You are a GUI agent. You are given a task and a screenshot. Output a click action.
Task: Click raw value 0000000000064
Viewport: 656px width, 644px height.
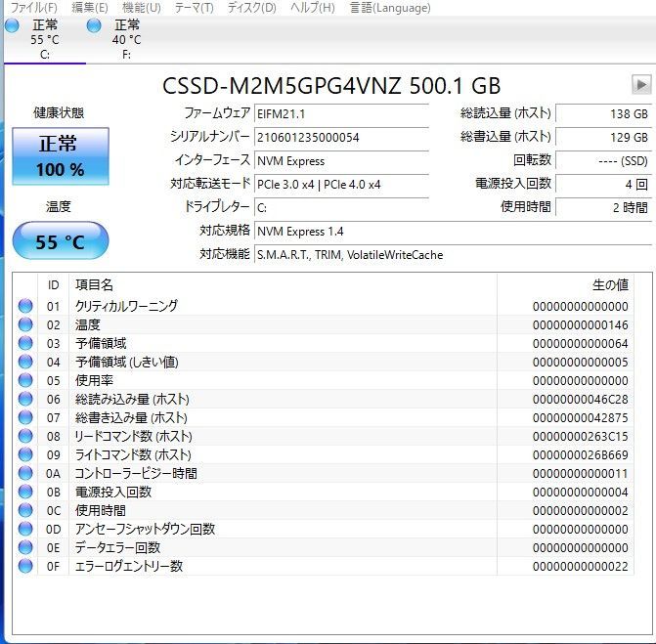[x=581, y=344]
